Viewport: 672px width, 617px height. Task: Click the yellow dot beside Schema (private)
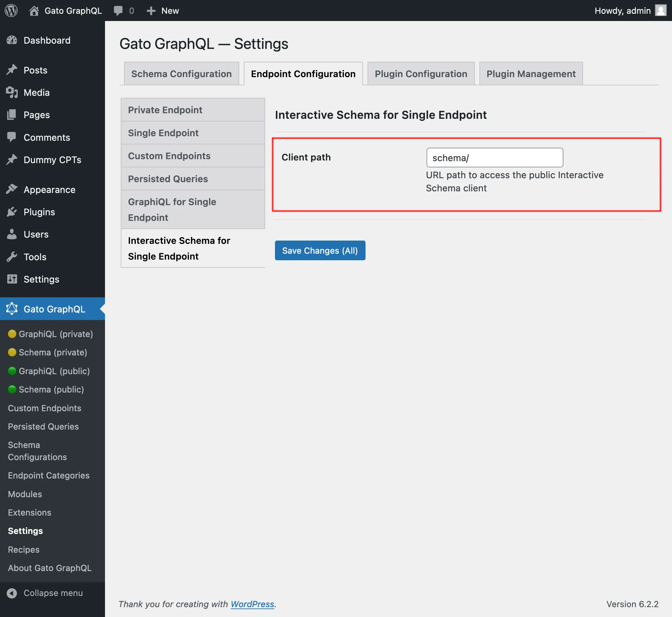(x=12, y=352)
